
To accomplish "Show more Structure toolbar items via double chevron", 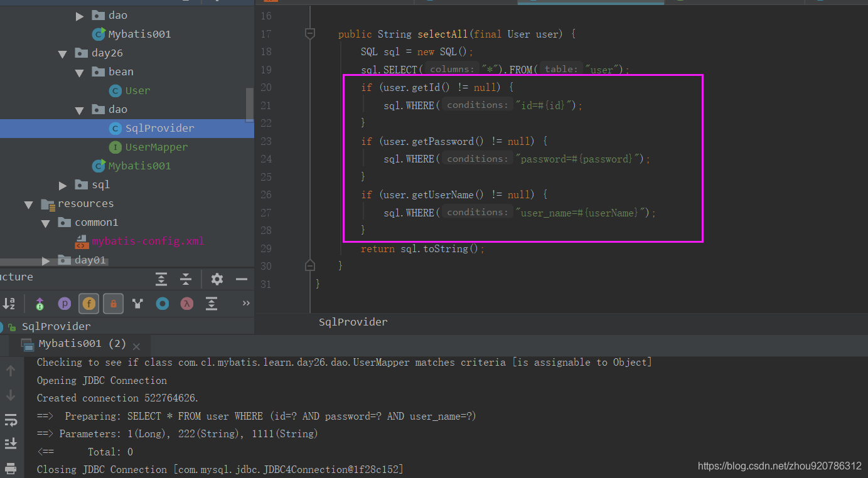I will [246, 304].
